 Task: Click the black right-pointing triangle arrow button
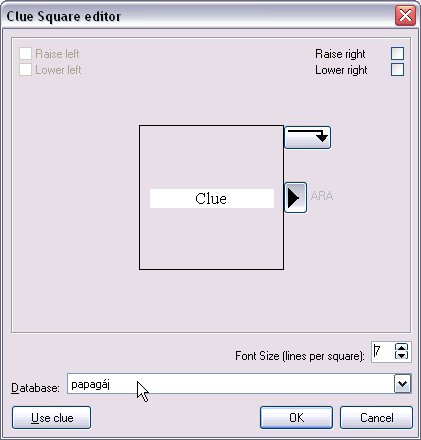point(295,197)
